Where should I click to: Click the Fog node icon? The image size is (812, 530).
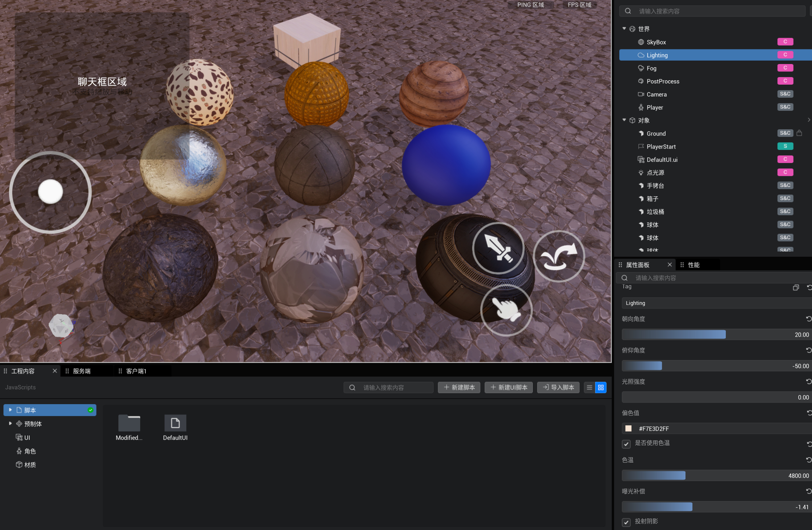coord(641,68)
